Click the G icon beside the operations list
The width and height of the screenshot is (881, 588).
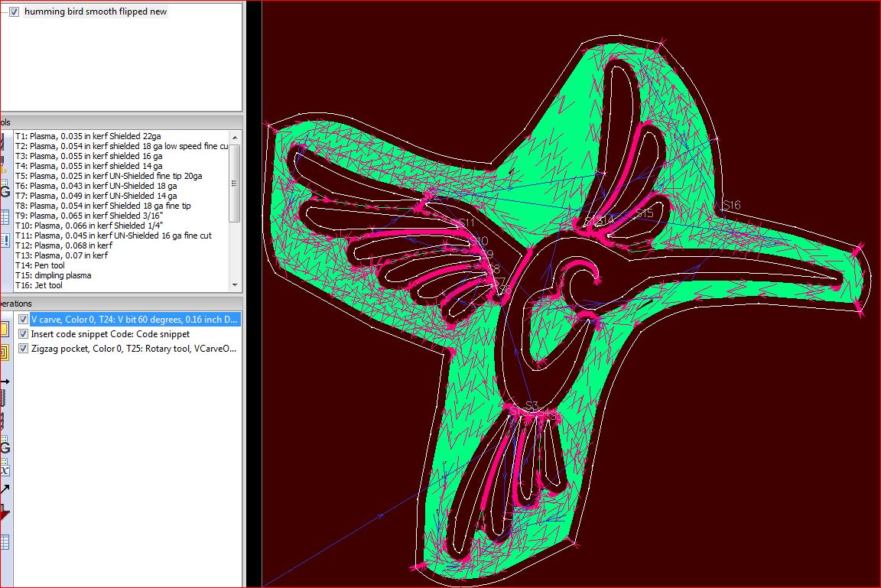[4, 447]
